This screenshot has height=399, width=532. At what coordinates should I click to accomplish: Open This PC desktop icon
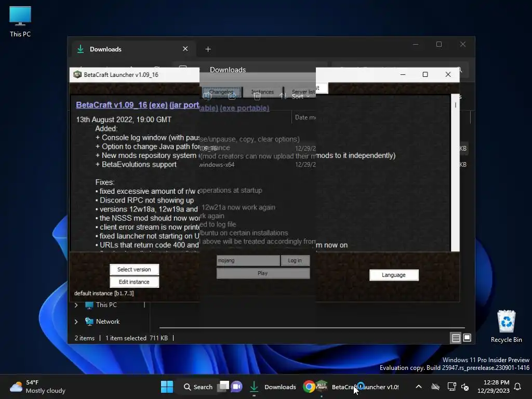[x=20, y=21]
